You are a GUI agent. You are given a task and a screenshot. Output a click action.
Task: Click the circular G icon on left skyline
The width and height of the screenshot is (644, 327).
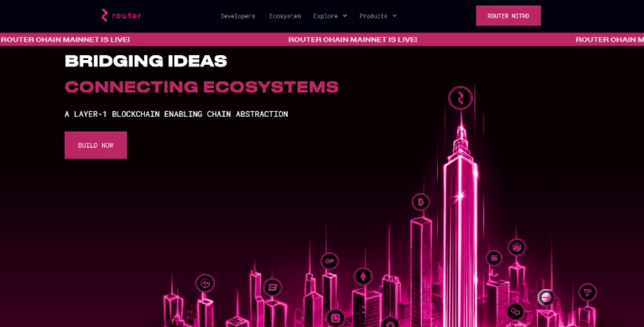(205, 283)
